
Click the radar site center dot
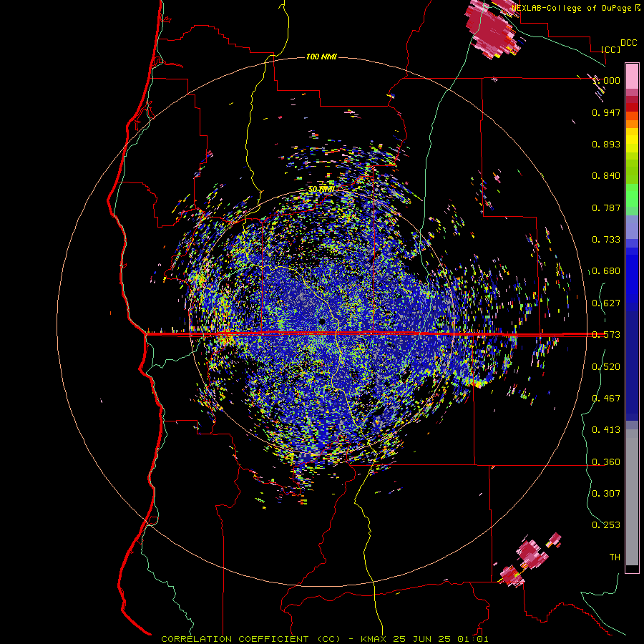pos(323,321)
